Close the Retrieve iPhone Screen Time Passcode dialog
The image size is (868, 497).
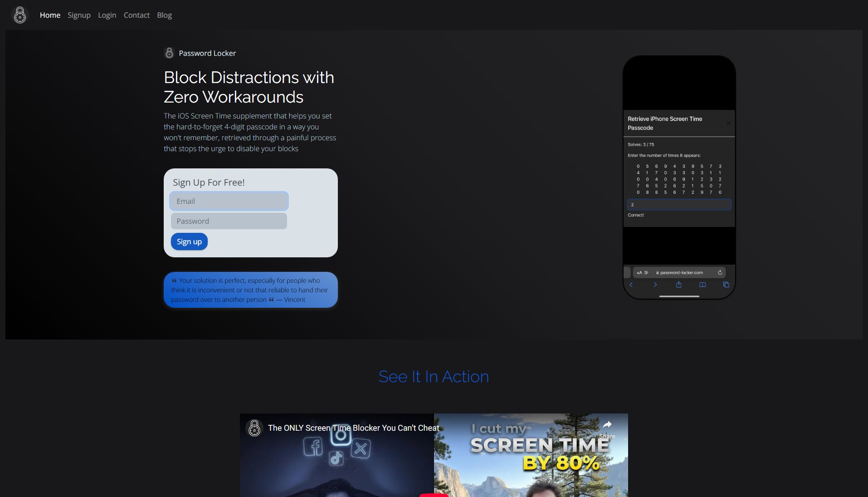click(728, 123)
